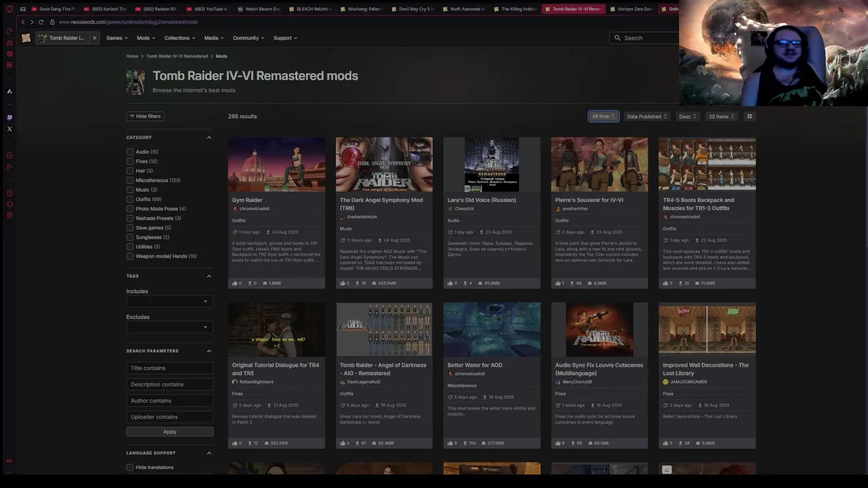Switch to grid view layout icon
Viewport: 868px width, 488px height.
(x=749, y=117)
